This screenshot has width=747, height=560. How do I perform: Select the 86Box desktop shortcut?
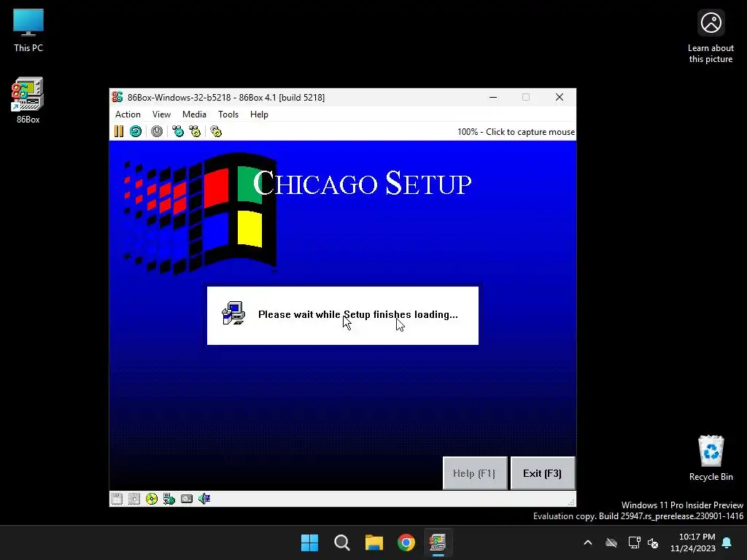click(28, 101)
